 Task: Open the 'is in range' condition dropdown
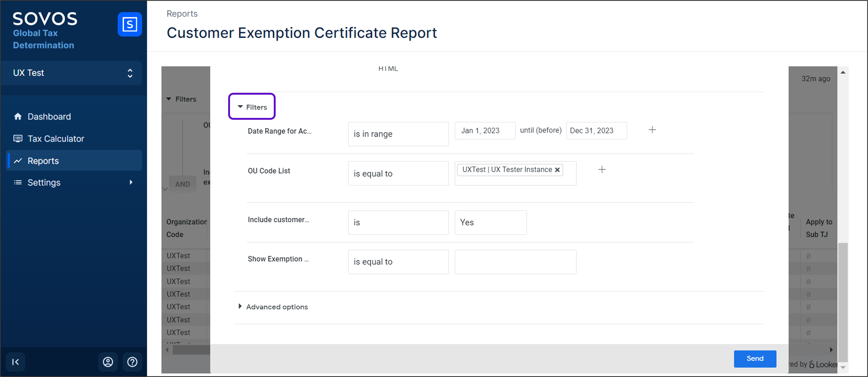(x=398, y=134)
